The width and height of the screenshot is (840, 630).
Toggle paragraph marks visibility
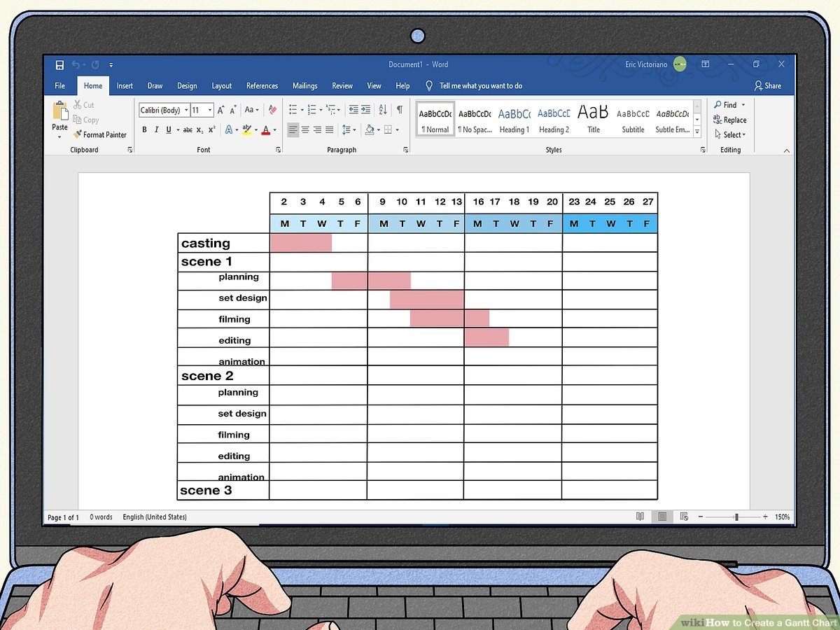(x=398, y=109)
